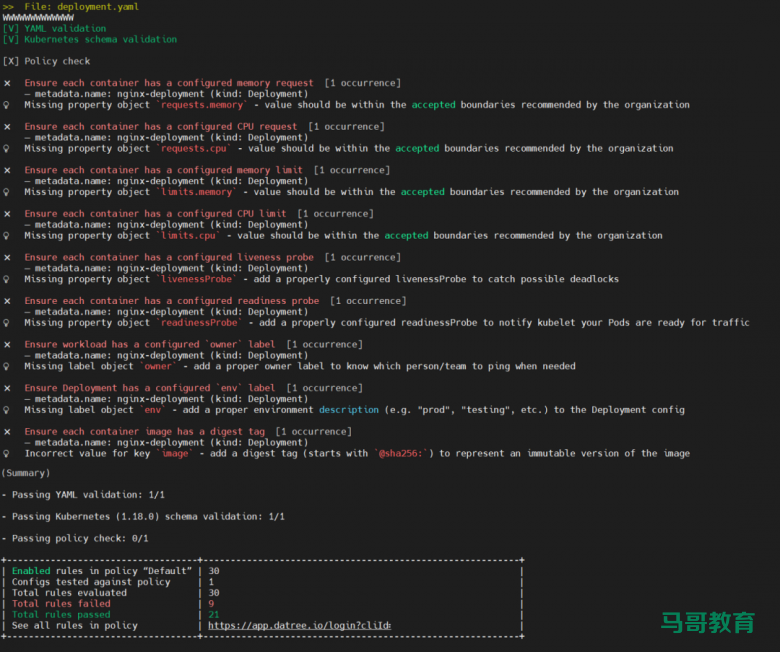Image resolution: width=780 pixels, height=652 pixels.
Task: Click the X icon beside the CPU limit rule
Action: click(8, 214)
